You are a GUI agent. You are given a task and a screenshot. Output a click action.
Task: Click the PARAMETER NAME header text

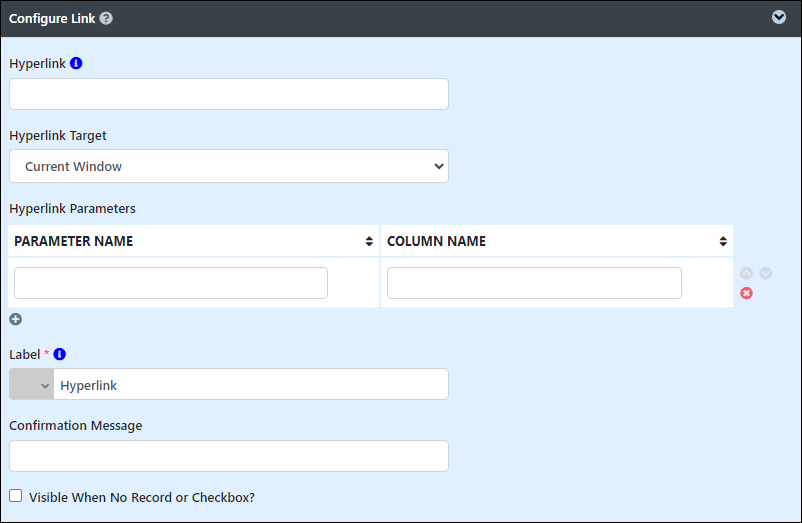point(74,241)
